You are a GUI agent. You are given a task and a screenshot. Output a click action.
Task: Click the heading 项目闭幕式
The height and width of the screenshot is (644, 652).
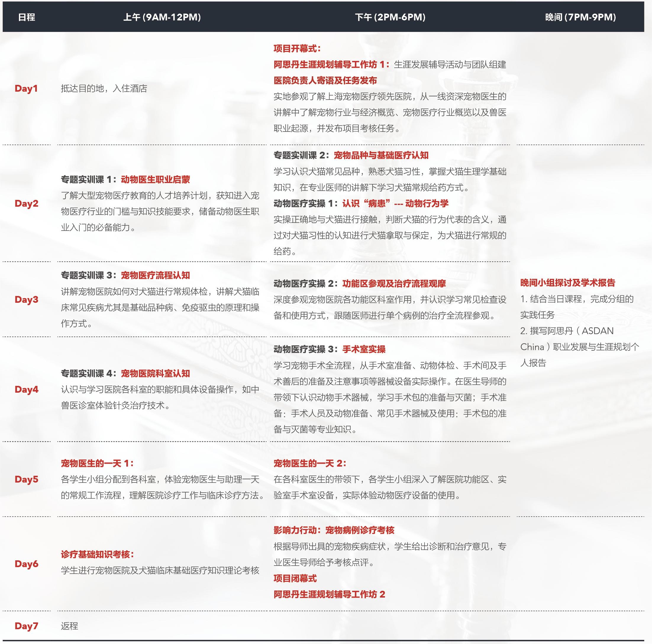[x=295, y=578]
